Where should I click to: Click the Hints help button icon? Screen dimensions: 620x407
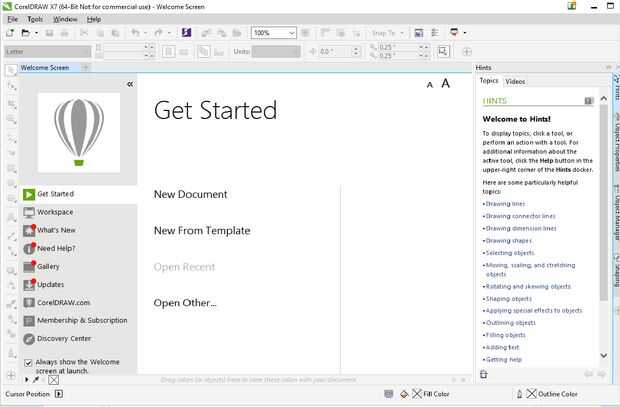589,101
